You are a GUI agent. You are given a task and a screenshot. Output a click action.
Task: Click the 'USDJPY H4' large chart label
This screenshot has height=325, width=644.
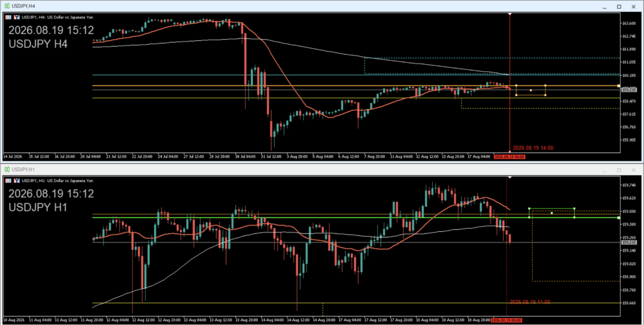(38, 43)
